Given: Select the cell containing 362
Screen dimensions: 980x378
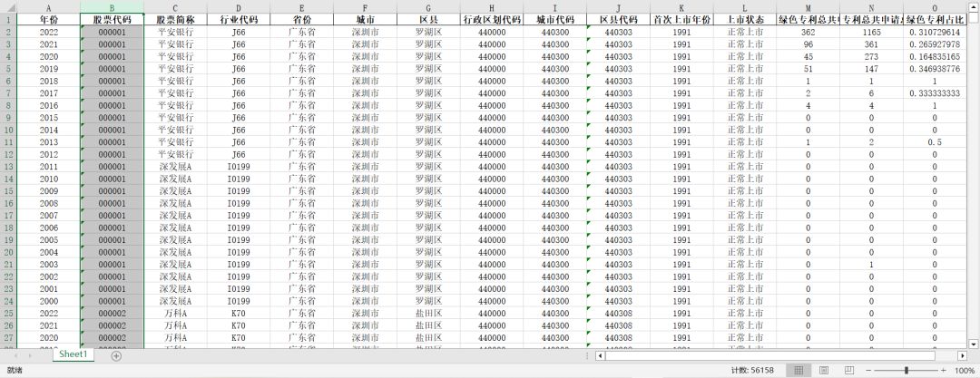Looking at the screenshot, I should (808, 32).
